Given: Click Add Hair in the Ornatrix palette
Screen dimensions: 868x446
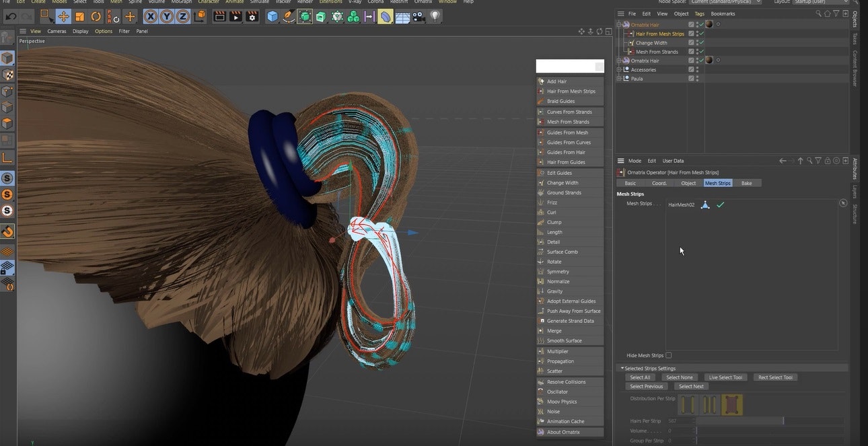Looking at the screenshot, I should (570, 81).
